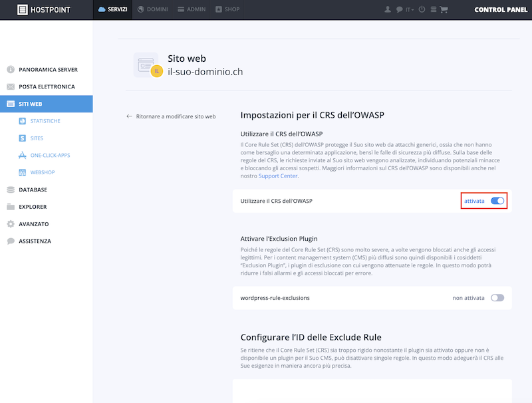The image size is (532, 403).
Task: Click the Attivare l'Exclusion Plugin heading
Action: pyautogui.click(x=279, y=239)
